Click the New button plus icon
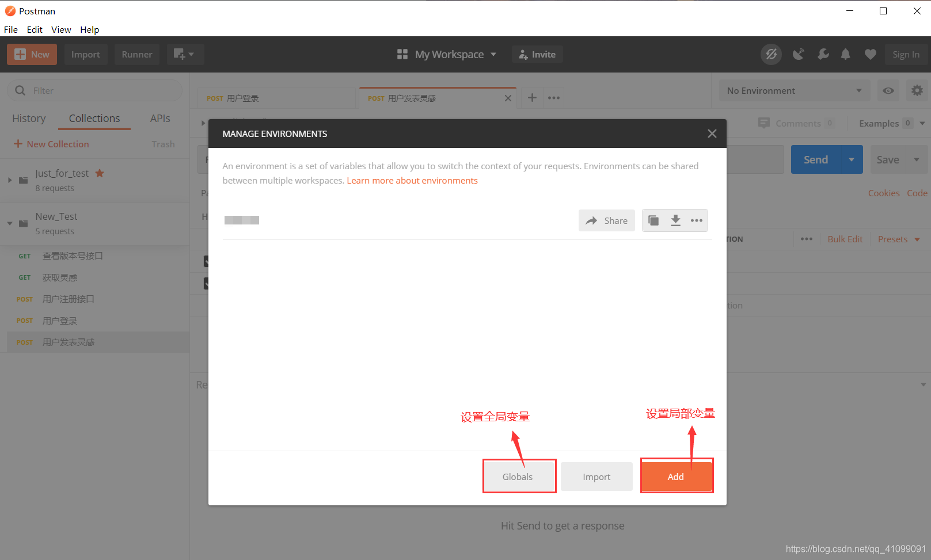 tap(20, 54)
